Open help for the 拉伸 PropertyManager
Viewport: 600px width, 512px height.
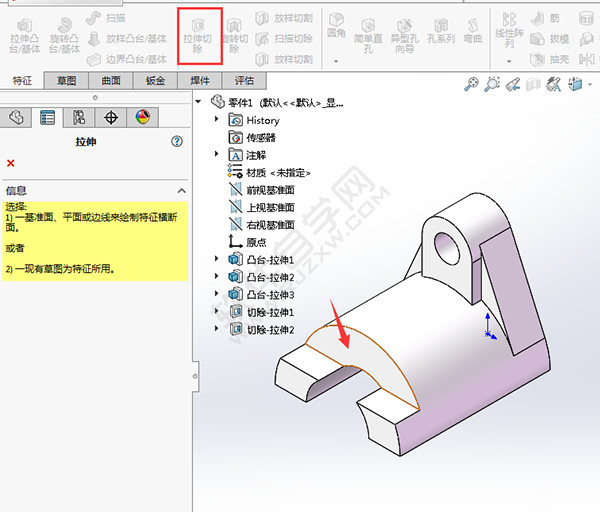[x=177, y=142]
